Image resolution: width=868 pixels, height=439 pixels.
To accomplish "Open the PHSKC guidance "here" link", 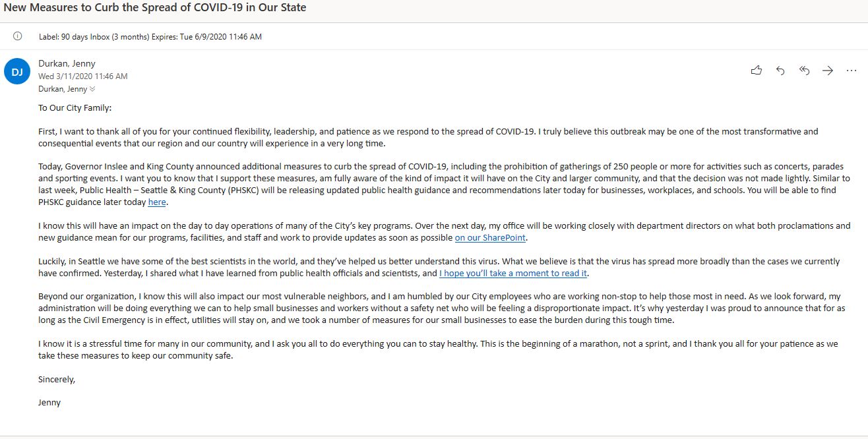I will click(x=157, y=202).
